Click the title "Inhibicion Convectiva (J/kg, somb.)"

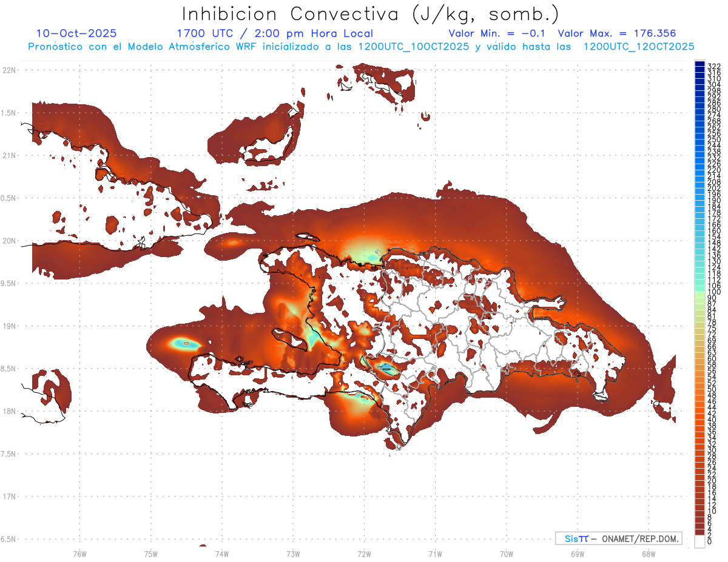[x=371, y=14]
